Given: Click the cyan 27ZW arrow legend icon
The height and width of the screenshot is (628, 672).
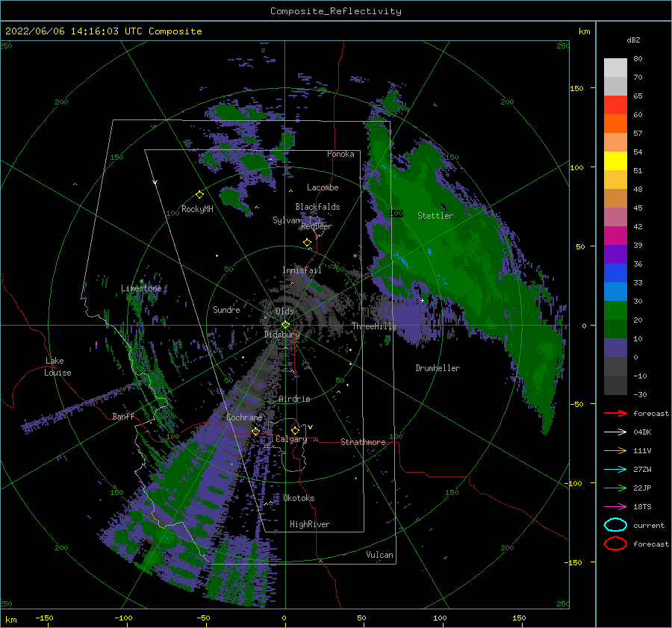Looking at the screenshot, I should (x=615, y=470).
